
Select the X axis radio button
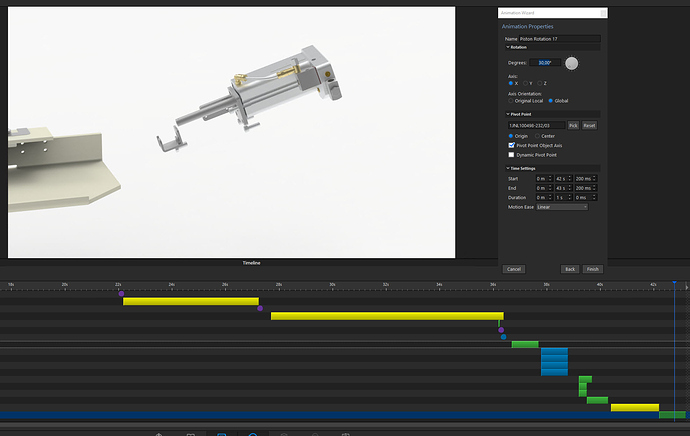click(x=510, y=83)
